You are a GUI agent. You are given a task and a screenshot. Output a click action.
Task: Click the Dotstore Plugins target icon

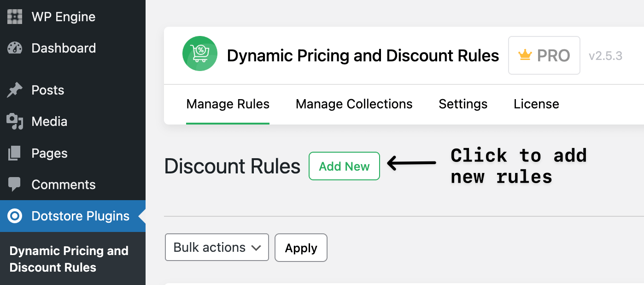click(14, 216)
